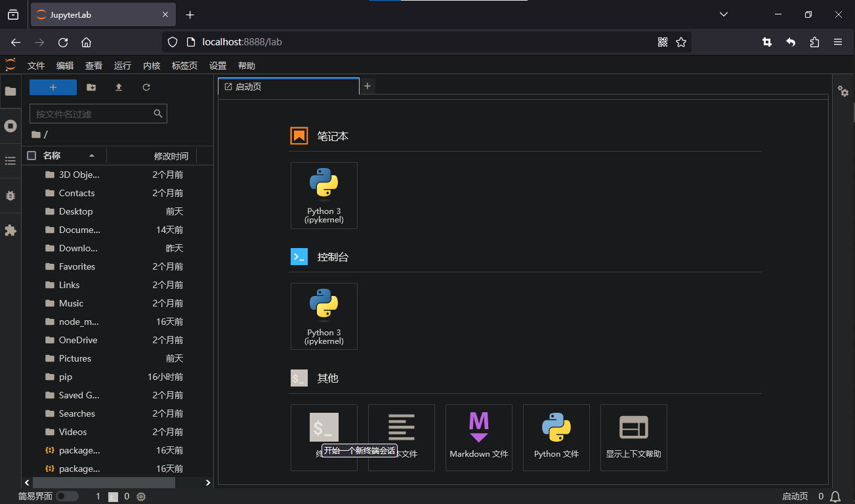This screenshot has height=504, width=855.
Task: Focus the 按文件名过滤 filter field
Action: [98, 114]
